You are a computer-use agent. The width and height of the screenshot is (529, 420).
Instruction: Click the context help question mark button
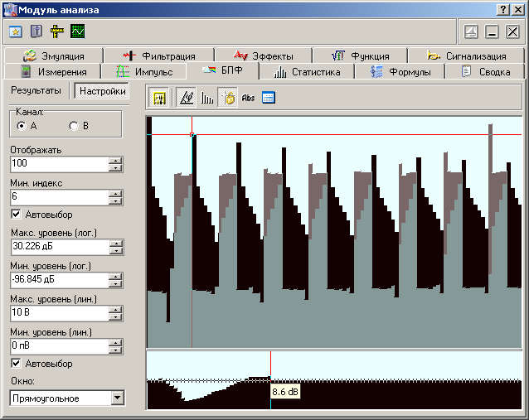pyautogui.click(x=503, y=10)
